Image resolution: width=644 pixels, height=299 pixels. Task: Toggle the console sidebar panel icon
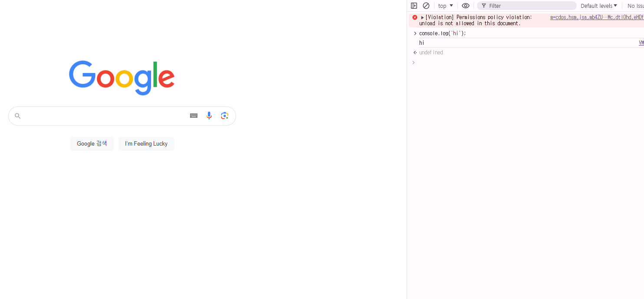[414, 6]
